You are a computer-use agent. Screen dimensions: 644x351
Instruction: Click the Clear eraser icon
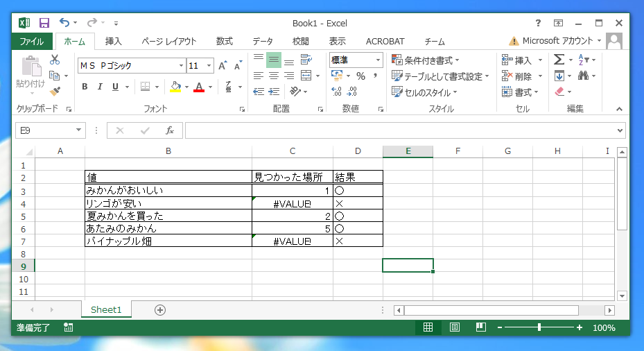559,92
